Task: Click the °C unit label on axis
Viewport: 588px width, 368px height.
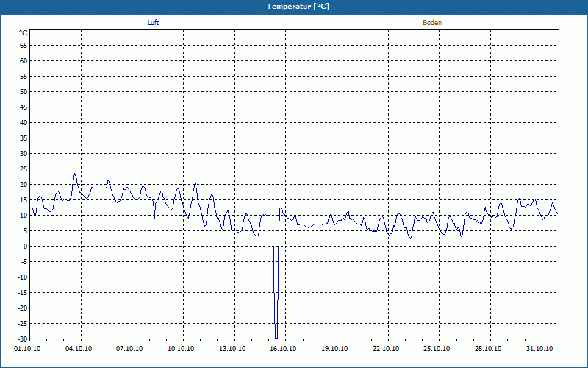Action: pyautogui.click(x=24, y=33)
